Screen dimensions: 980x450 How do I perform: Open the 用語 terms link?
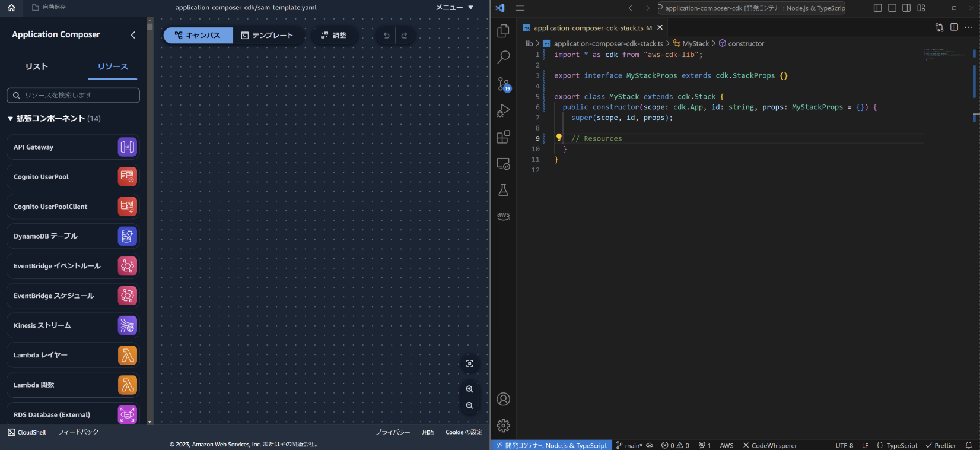point(428,432)
